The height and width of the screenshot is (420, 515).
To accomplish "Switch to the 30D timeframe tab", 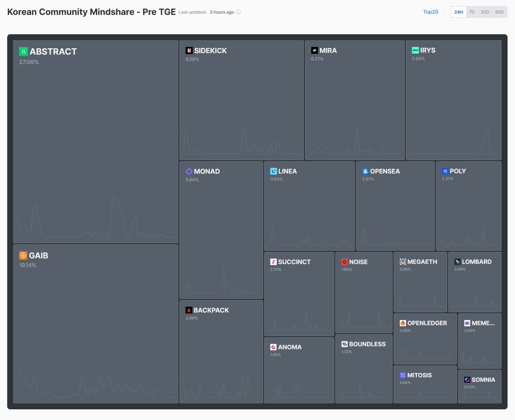I will point(485,12).
